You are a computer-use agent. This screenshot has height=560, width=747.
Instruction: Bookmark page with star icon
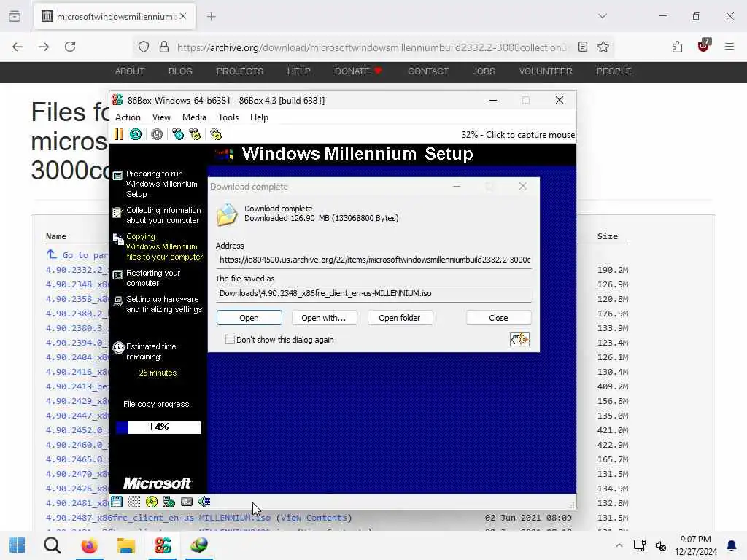click(x=603, y=47)
